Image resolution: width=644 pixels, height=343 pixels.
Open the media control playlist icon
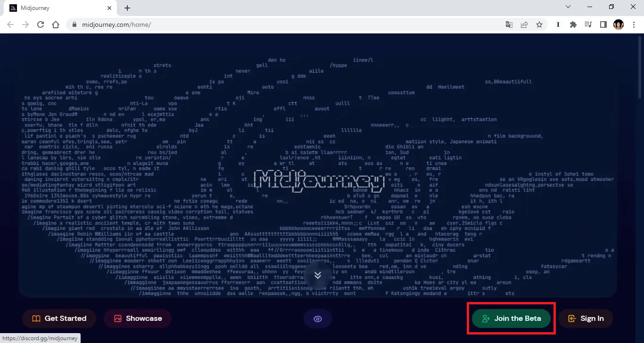(588, 24)
